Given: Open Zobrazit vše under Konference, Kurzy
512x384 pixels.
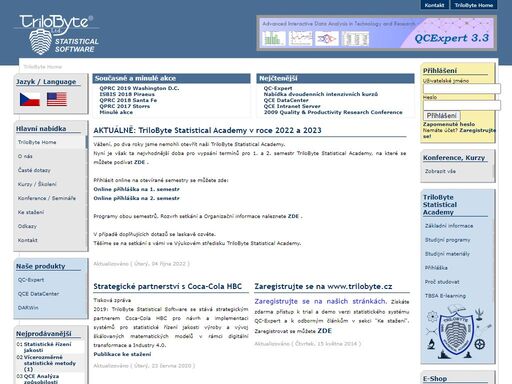Looking at the screenshot, I should click(x=440, y=171).
